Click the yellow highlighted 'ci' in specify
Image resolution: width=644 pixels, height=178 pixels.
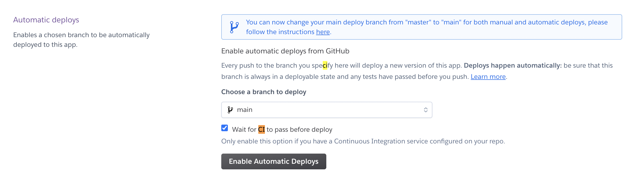click(x=325, y=66)
